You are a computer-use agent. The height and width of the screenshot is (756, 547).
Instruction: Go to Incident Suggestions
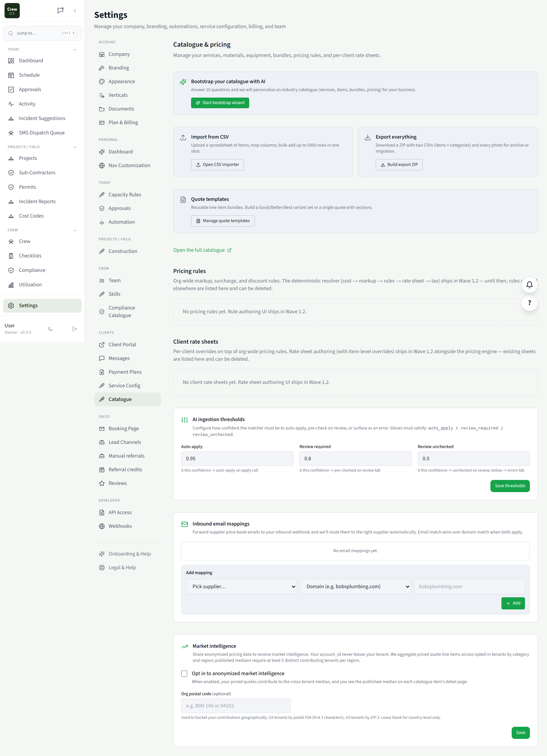coord(42,118)
